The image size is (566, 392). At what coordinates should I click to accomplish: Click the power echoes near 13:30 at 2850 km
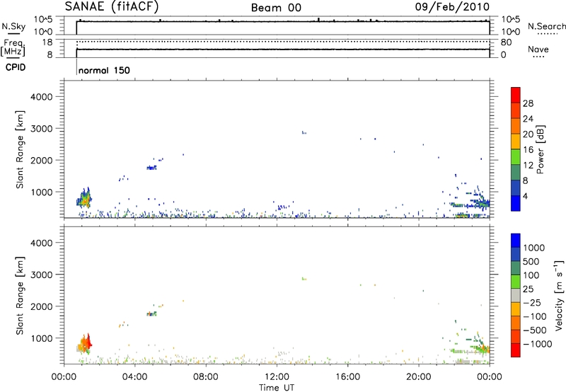tap(304, 133)
